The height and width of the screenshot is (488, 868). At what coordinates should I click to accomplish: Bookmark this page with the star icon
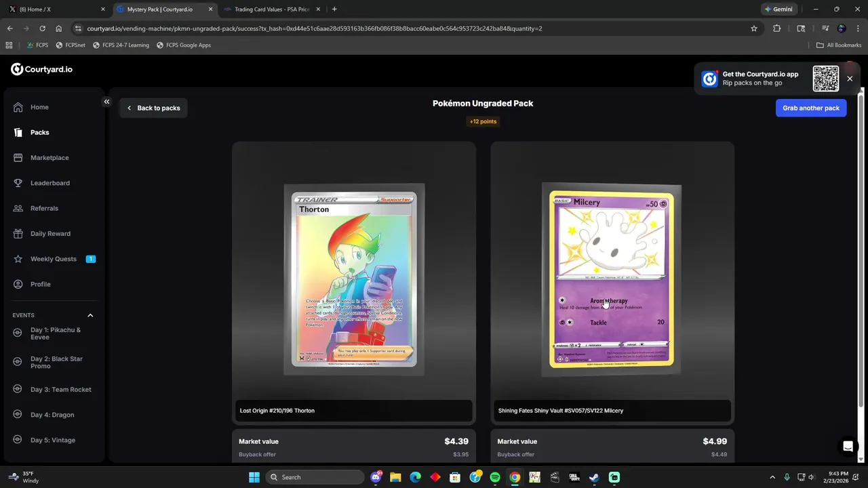pyautogui.click(x=753, y=28)
